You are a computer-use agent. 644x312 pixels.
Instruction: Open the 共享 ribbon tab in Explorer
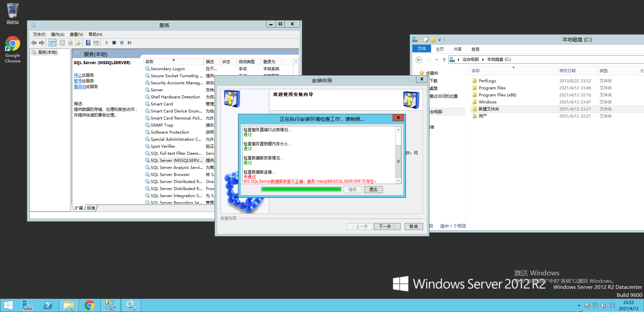click(458, 49)
